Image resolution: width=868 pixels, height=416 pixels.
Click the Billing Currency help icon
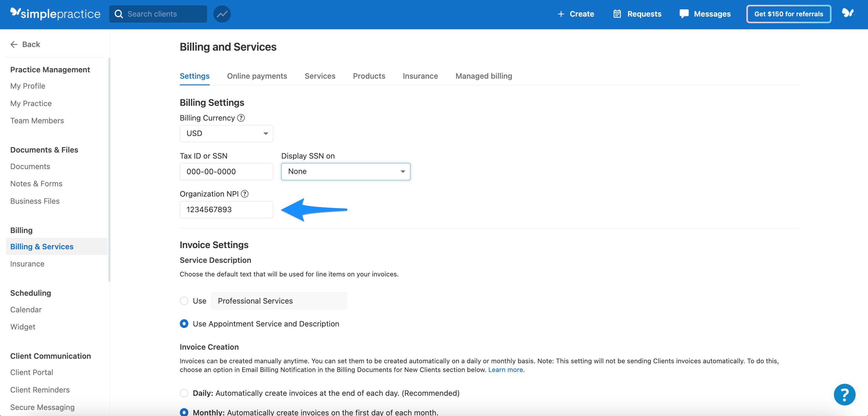pos(241,118)
